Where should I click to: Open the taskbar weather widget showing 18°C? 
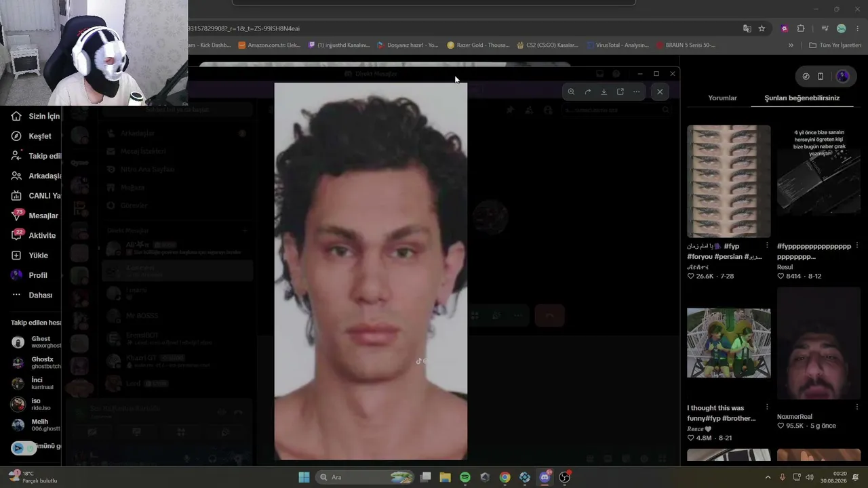coord(31,477)
